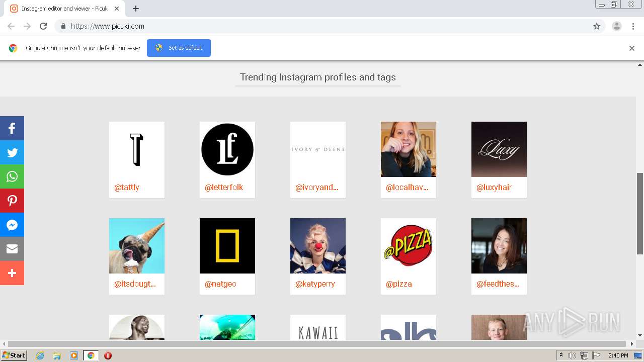Click the scroll down arrow of page
The image size is (644, 362).
tap(640, 335)
